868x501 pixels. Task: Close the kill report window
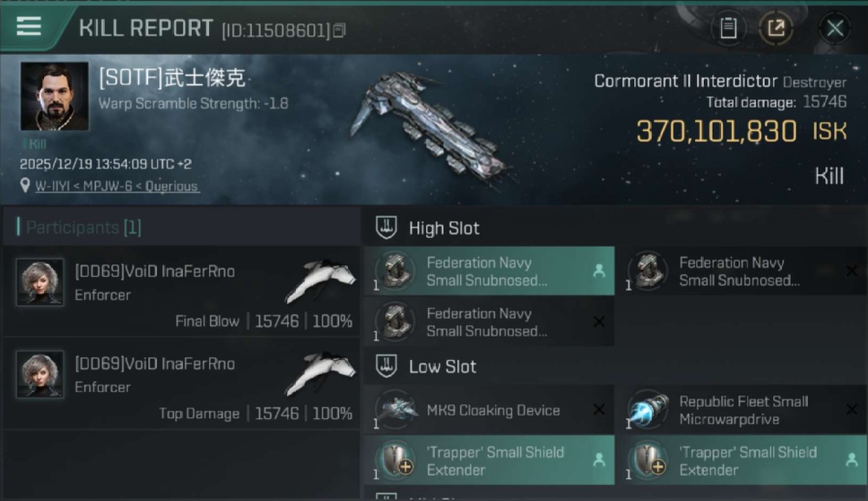835,28
